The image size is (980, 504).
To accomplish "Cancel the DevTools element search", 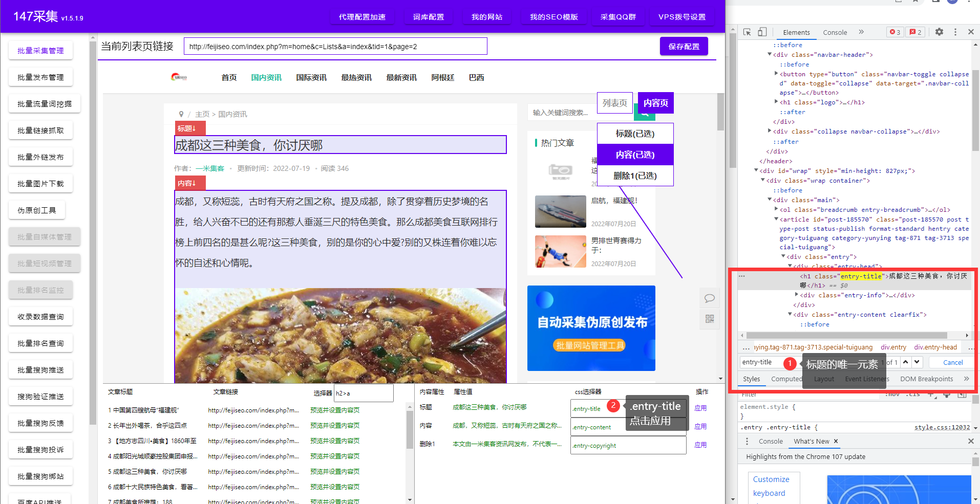I will (953, 362).
